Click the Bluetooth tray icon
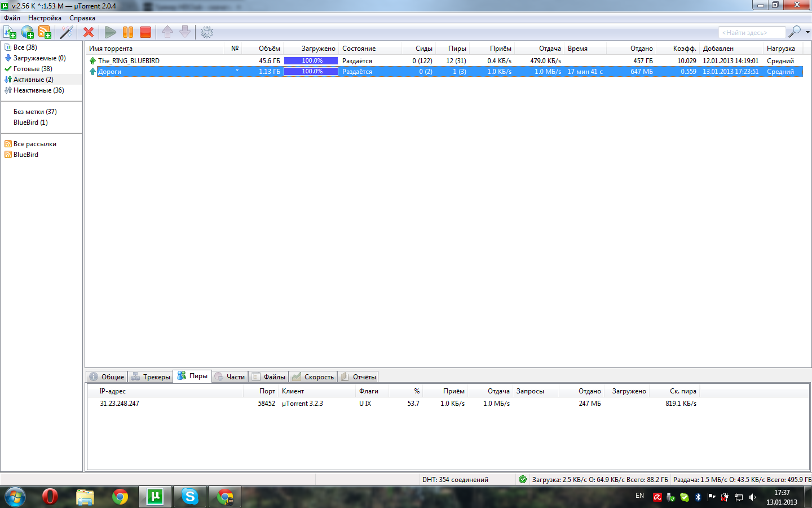Screen dimensions: 812x508 698,497
